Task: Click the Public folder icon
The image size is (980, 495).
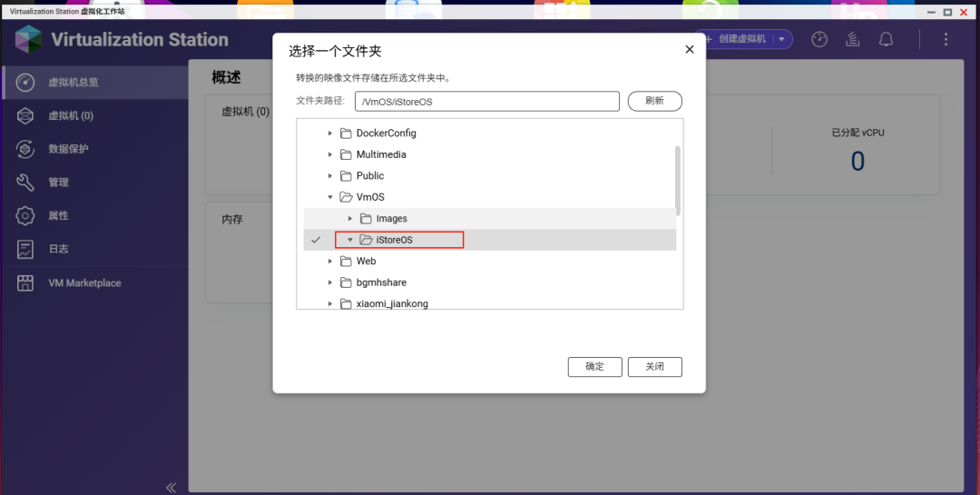Action: coord(346,176)
